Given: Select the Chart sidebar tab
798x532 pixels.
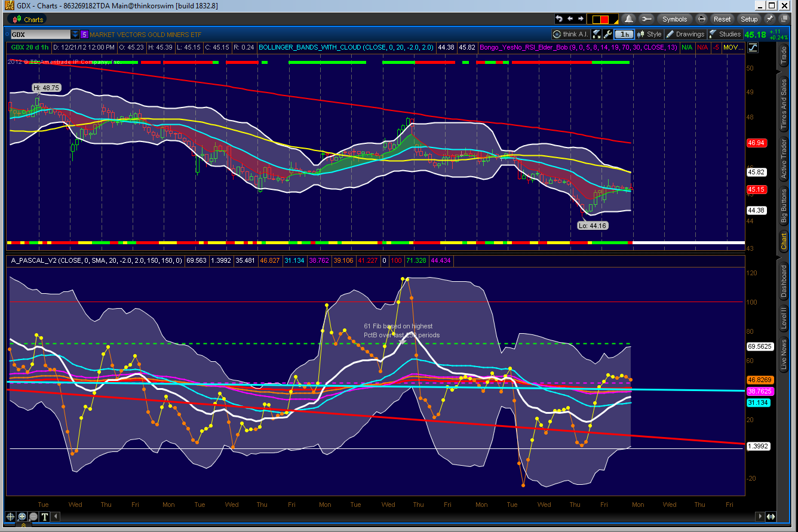Looking at the screenshot, I should [x=784, y=241].
